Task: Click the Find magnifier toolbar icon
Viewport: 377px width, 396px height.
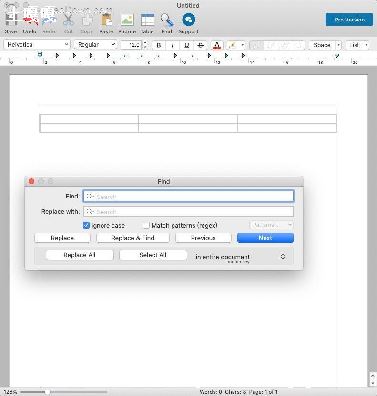Action: tap(167, 20)
